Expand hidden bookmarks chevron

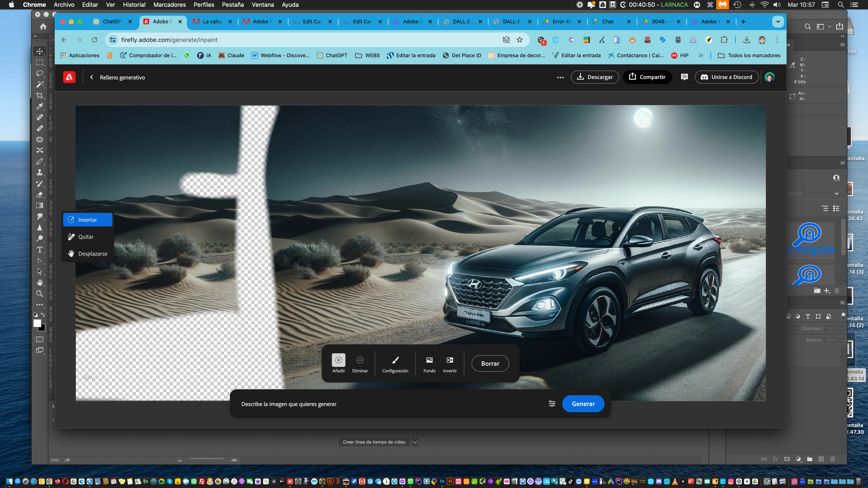[x=701, y=55]
